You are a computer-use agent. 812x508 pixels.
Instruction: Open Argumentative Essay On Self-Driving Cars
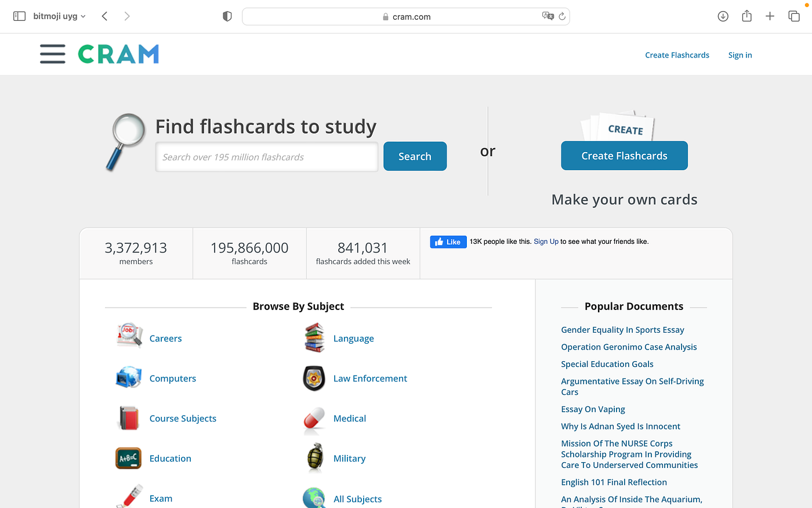632,387
